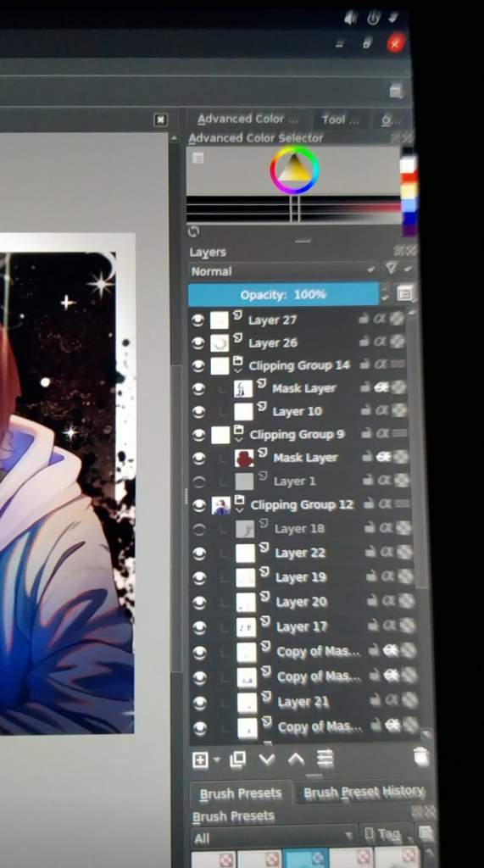This screenshot has width=484, height=868.
Task: Hide Layer 27 using its eye icon
Action: tap(198, 320)
